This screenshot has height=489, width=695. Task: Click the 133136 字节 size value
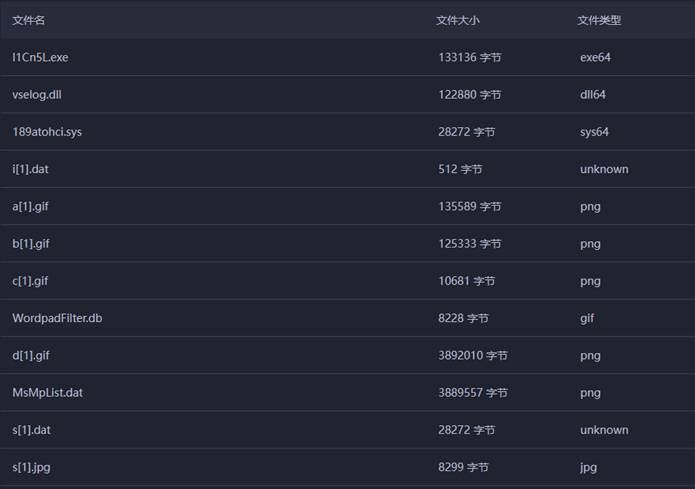(x=470, y=58)
